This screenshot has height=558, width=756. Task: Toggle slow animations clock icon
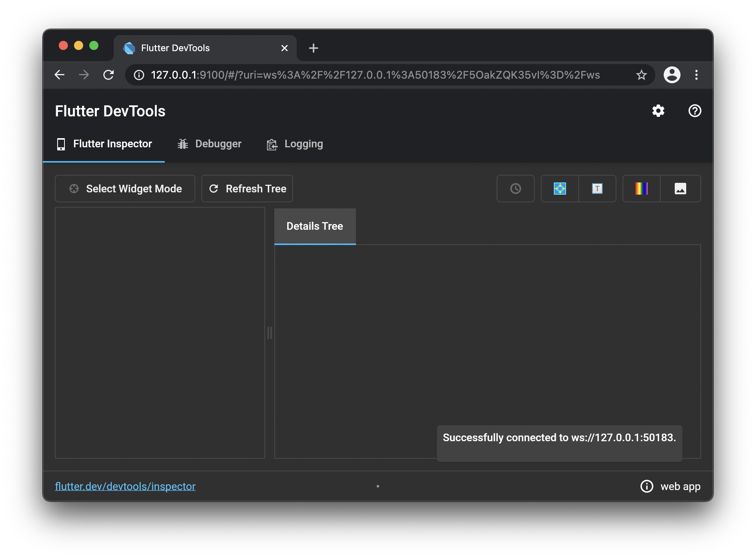point(515,189)
